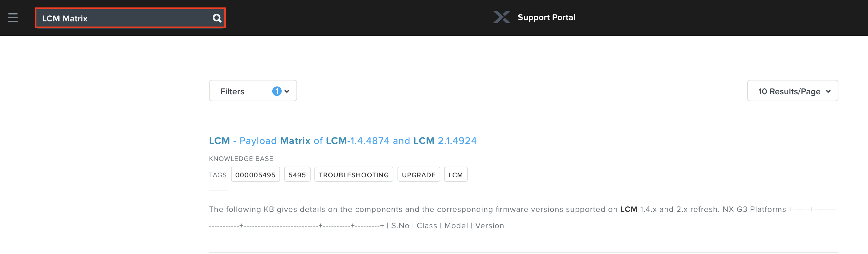Click the TAGS label
Image resolution: width=868 pixels, height=254 pixels.
[217, 175]
